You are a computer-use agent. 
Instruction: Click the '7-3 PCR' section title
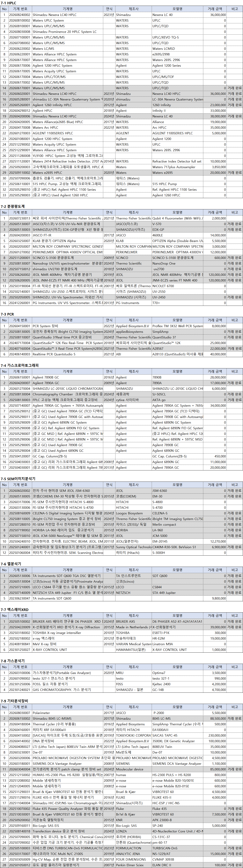coord(7,314)
